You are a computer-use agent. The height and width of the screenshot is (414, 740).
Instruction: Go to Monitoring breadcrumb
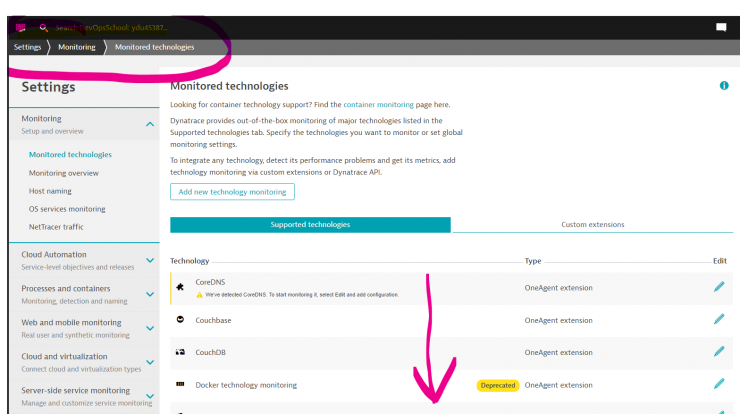point(76,47)
